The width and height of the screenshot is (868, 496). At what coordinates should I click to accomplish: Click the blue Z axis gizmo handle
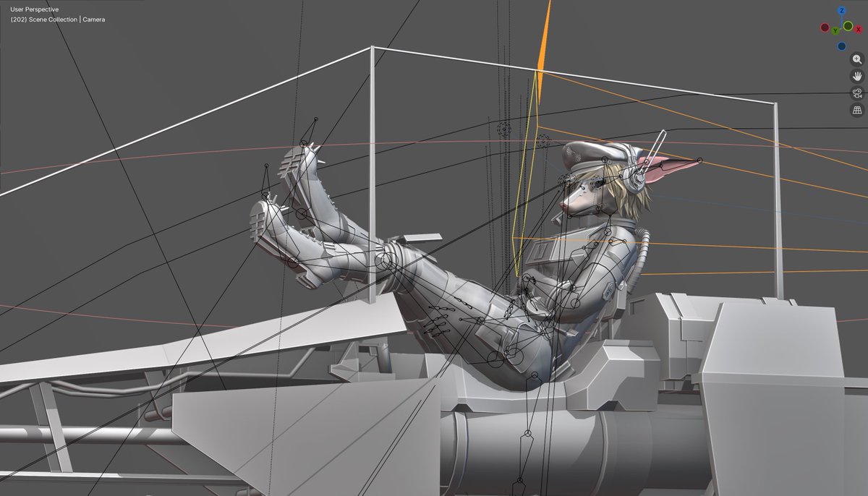coord(841,10)
